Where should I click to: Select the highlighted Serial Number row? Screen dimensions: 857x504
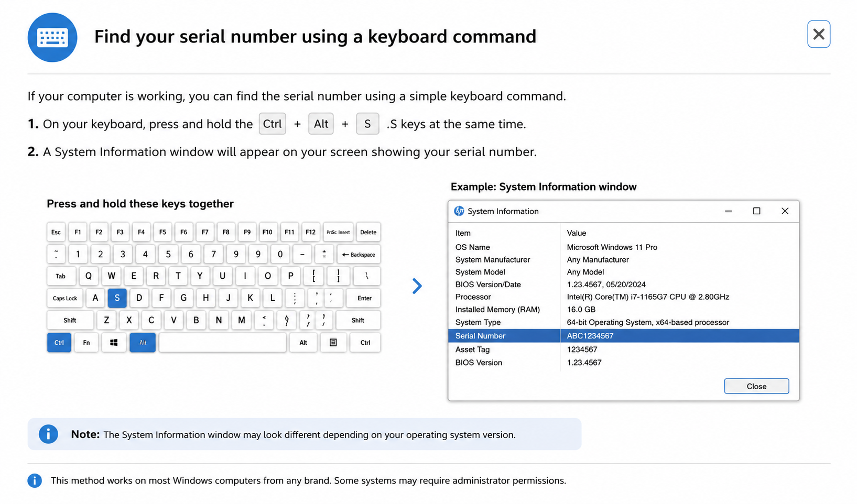(624, 336)
